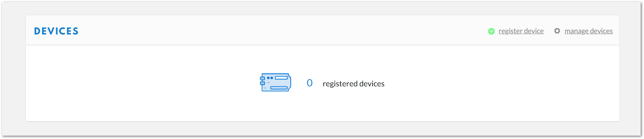Tap the green circle add icon
The width and height of the screenshot is (644, 139).
(491, 32)
